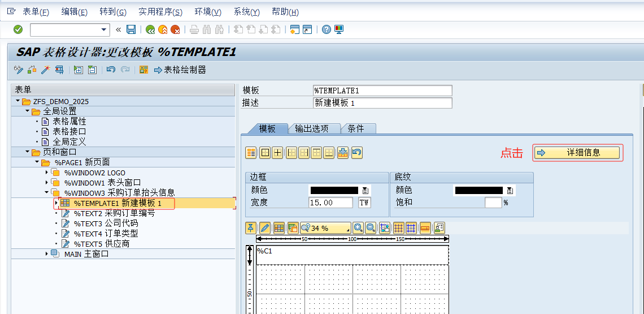Open 表格绘制器 form painter button
The image size is (644, 314).
coord(180,70)
